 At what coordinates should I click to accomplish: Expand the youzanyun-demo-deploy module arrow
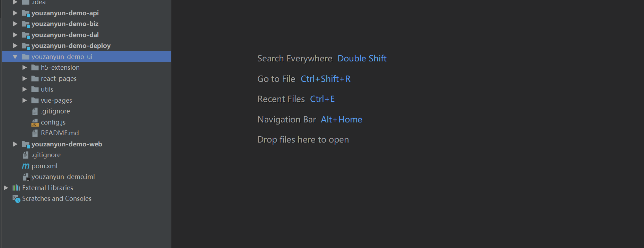(15, 45)
